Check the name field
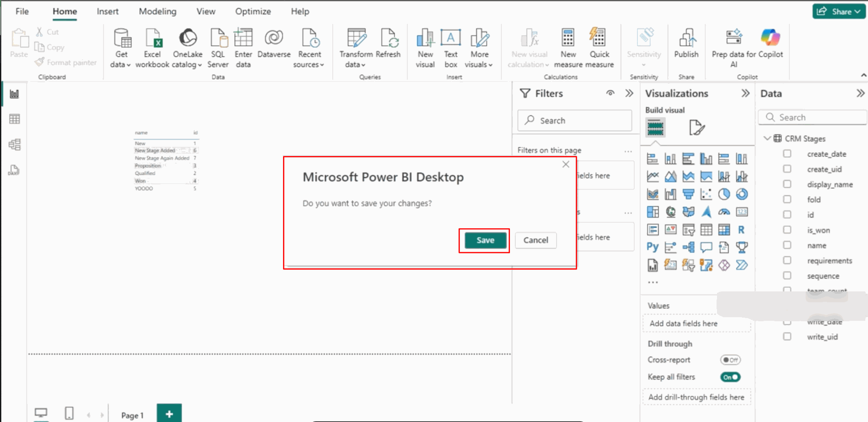 tap(787, 245)
